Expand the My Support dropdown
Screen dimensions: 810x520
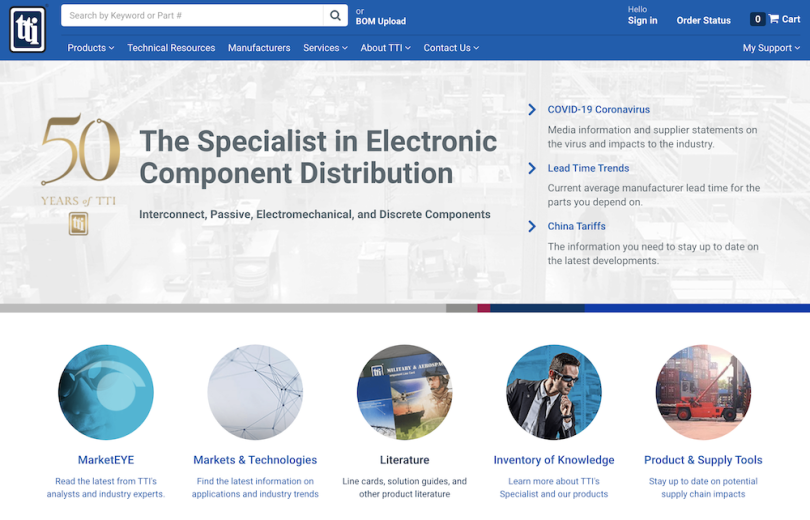tap(770, 48)
